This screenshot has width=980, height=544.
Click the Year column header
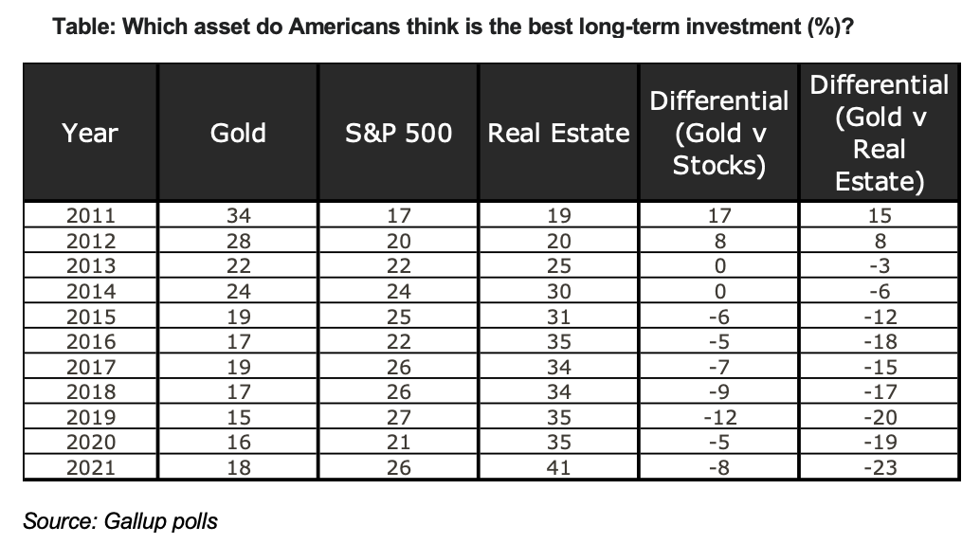(89, 133)
